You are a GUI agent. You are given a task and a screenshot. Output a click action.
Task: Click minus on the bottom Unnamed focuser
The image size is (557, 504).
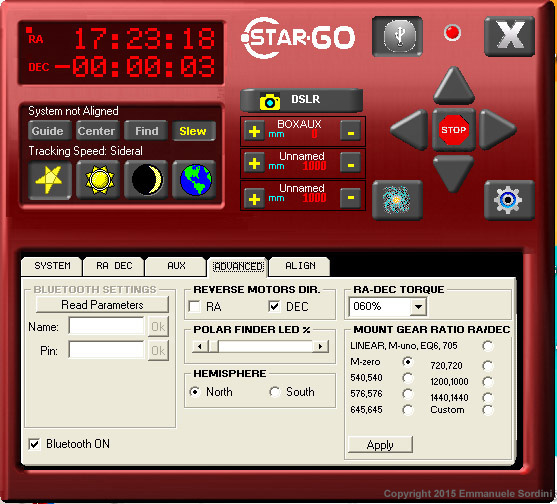[350, 199]
